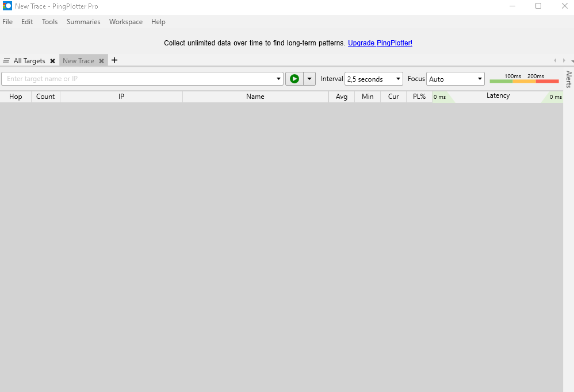The image size is (574, 392).
Task: Open the start button options arrow
Action: click(x=309, y=79)
